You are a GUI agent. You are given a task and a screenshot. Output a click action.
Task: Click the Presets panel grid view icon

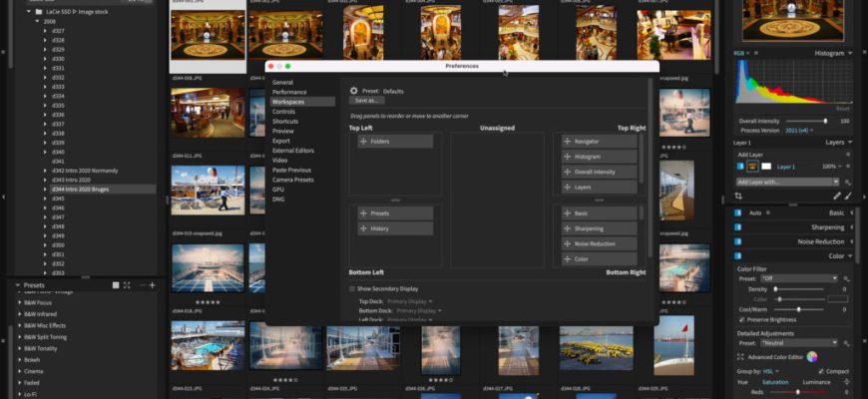tap(116, 285)
